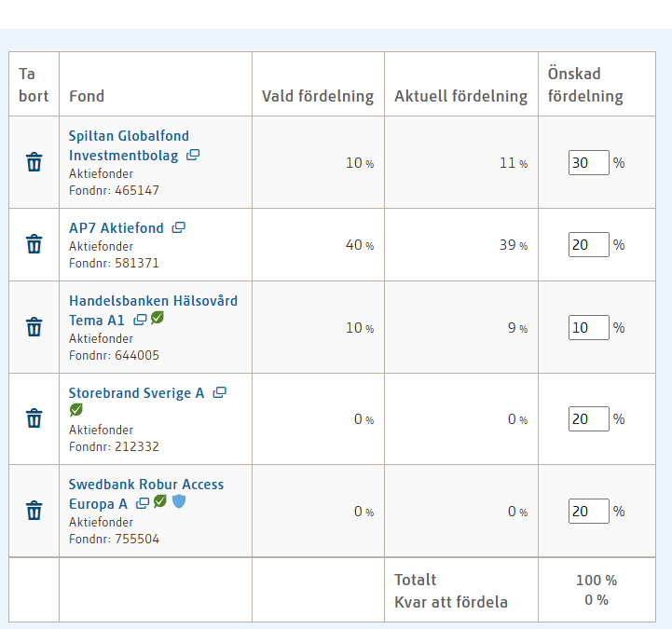The width and height of the screenshot is (672, 629).
Task: Open AP7 Aktiefond fund details link
Action: [117, 228]
